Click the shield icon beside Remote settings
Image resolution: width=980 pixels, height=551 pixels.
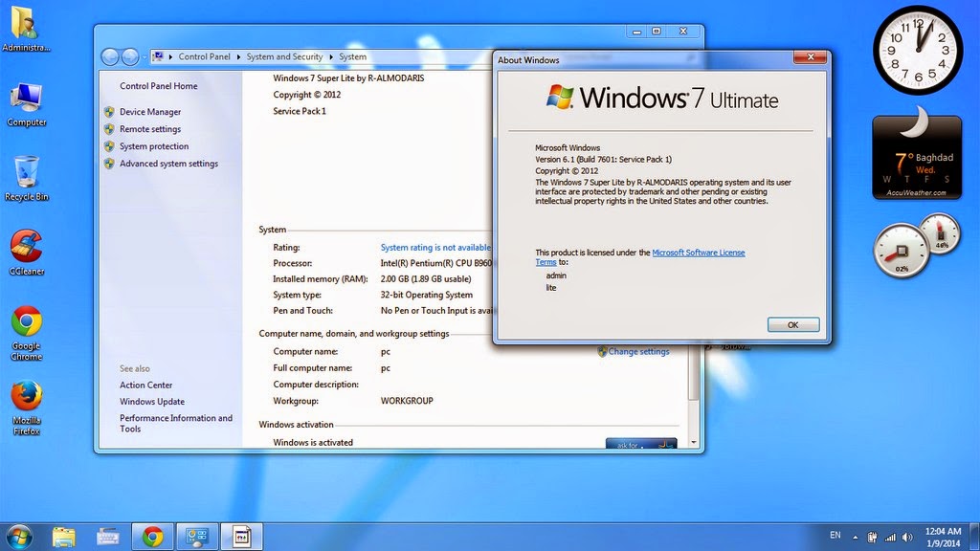(x=109, y=129)
